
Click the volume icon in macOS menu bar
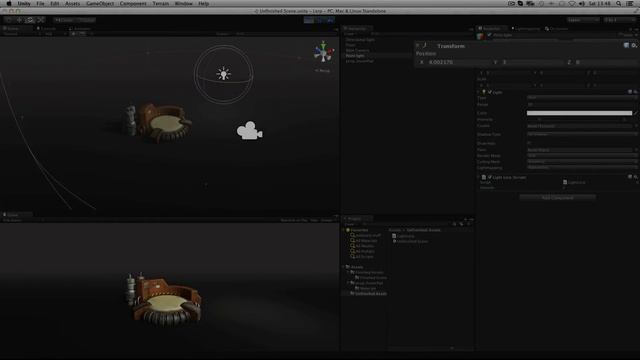click(x=582, y=4)
